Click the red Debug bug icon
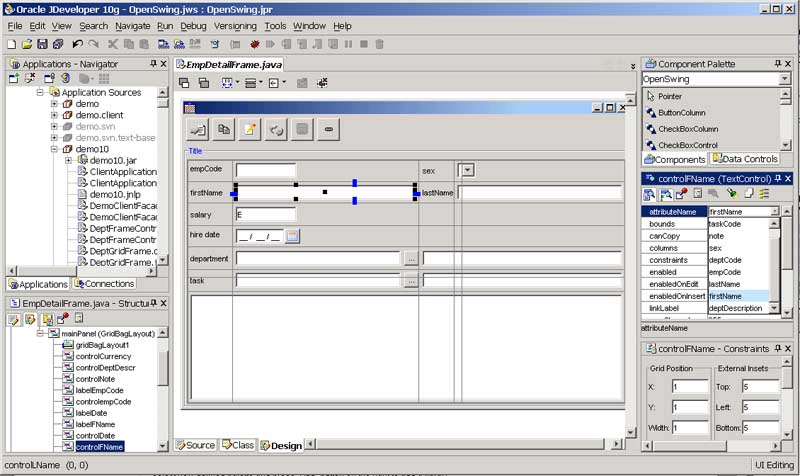 click(x=254, y=44)
